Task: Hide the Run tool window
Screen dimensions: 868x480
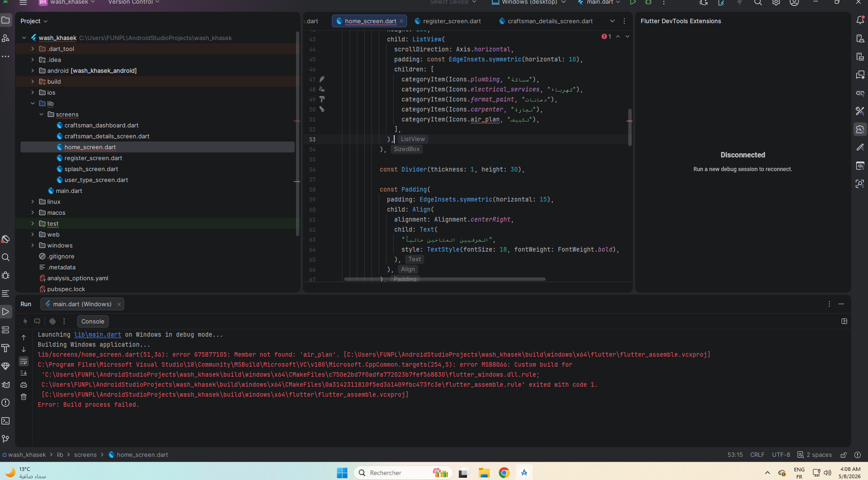Action: pos(841,304)
